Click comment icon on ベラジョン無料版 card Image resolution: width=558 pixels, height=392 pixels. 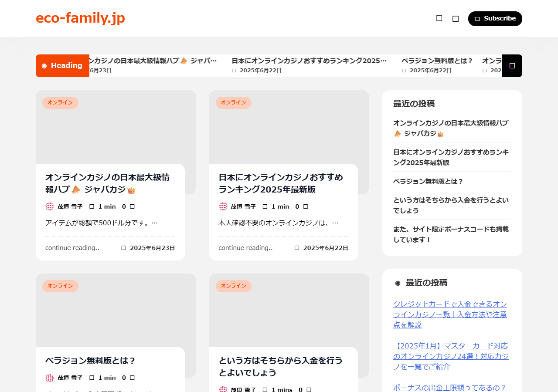132,378
